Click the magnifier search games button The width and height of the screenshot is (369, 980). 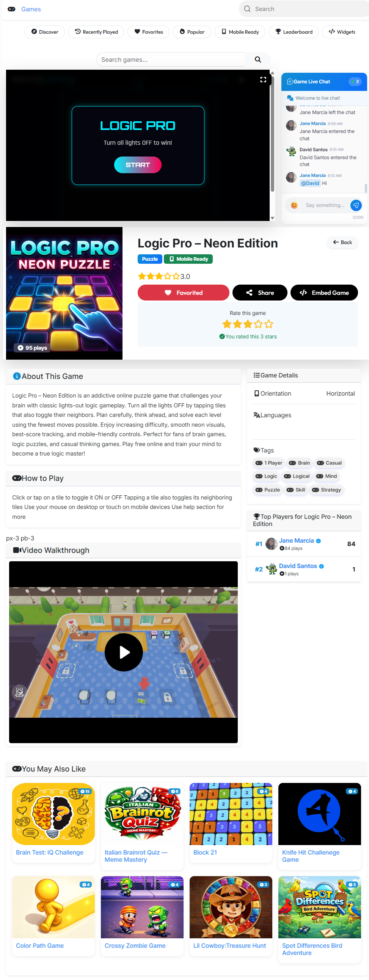[258, 60]
